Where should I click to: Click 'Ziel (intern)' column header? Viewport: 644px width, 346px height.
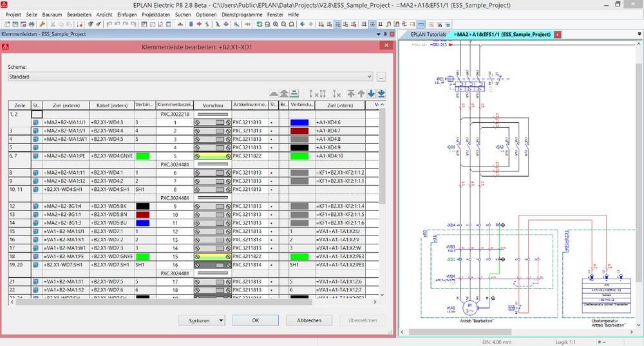340,105
